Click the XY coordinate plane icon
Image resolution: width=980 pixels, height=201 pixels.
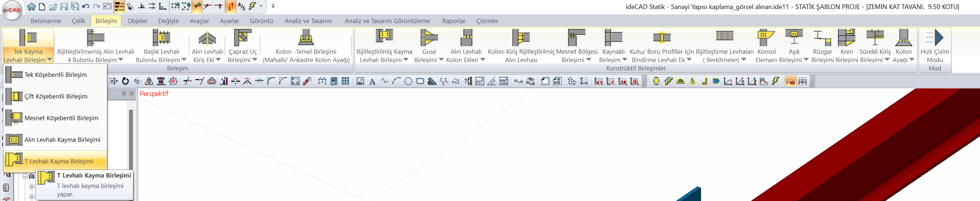click(598, 81)
